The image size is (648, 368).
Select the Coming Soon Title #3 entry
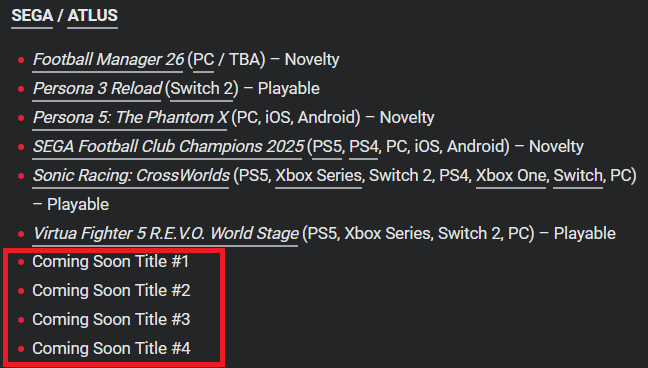(x=112, y=319)
